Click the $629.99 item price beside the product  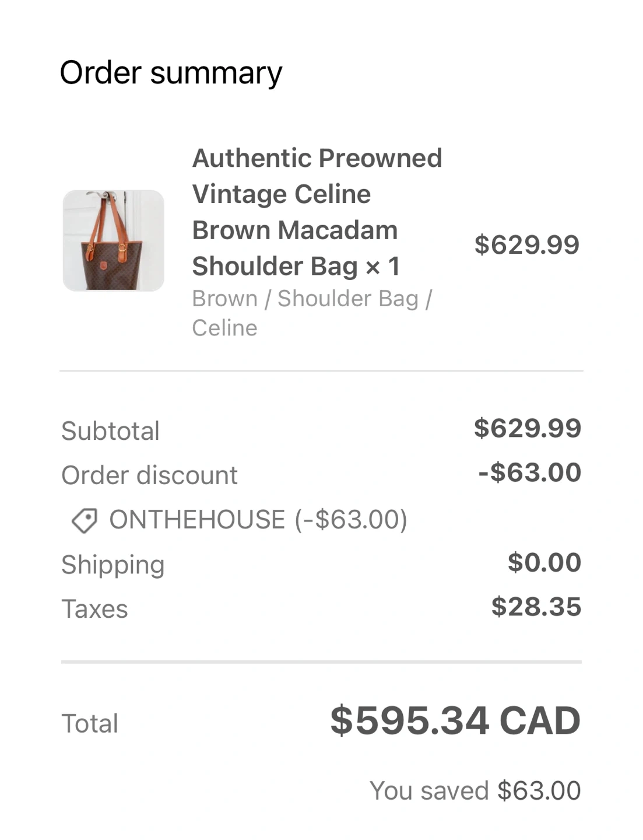tap(526, 244)
